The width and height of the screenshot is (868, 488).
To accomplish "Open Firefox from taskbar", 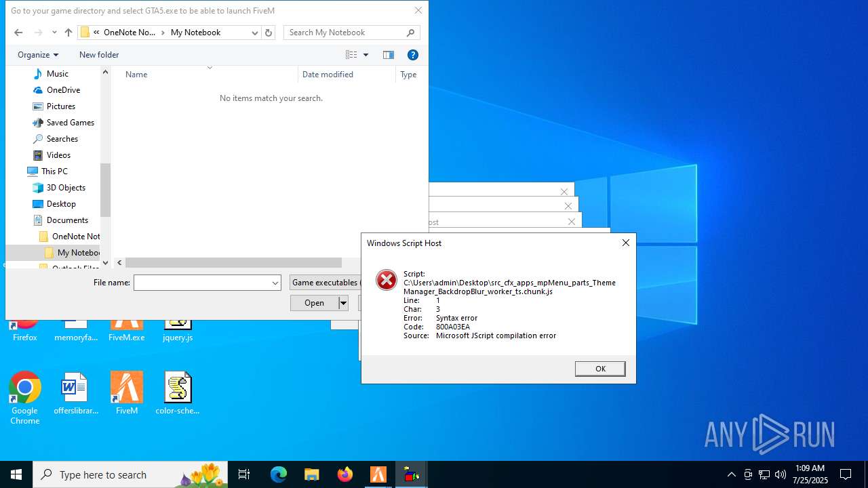I will coord(345,474).
